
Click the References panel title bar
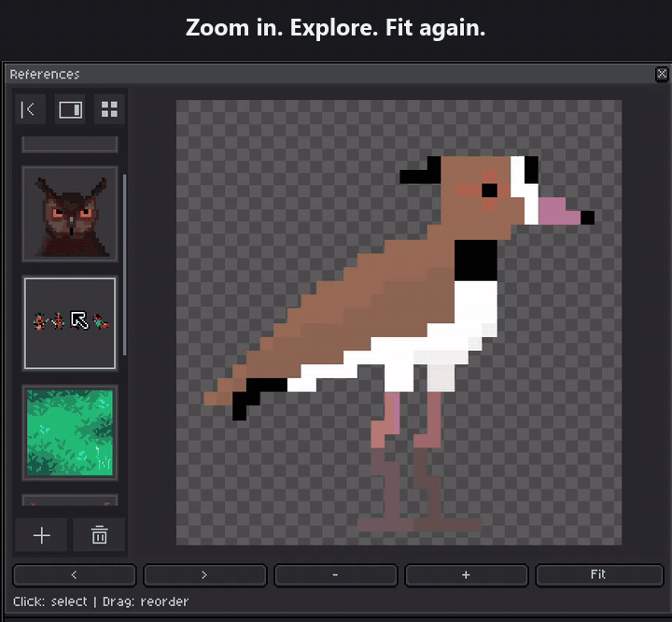[330, 74]
